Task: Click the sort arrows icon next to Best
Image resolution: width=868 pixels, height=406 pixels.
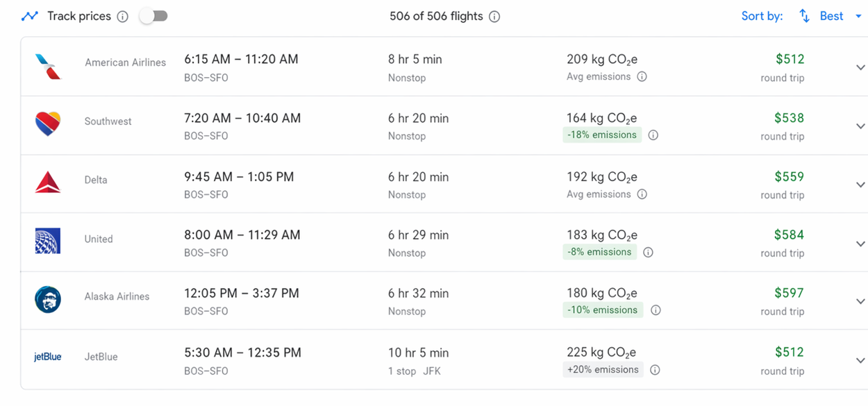Action: [804, 15]
